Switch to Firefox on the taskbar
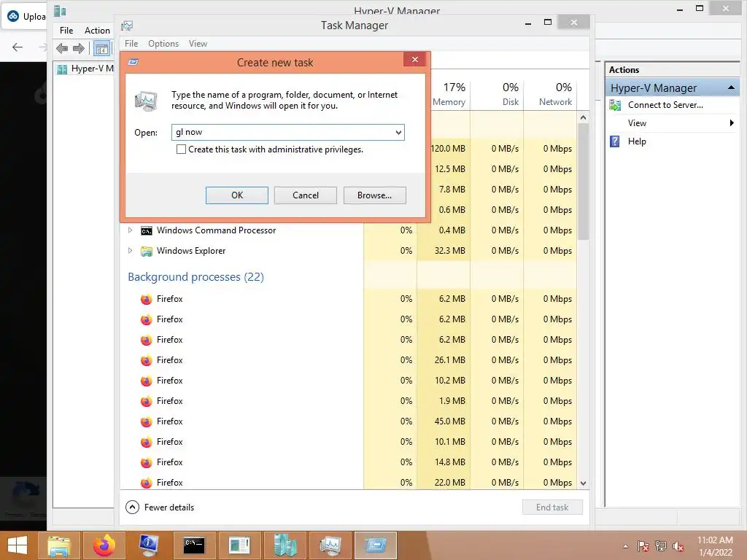 104,545
